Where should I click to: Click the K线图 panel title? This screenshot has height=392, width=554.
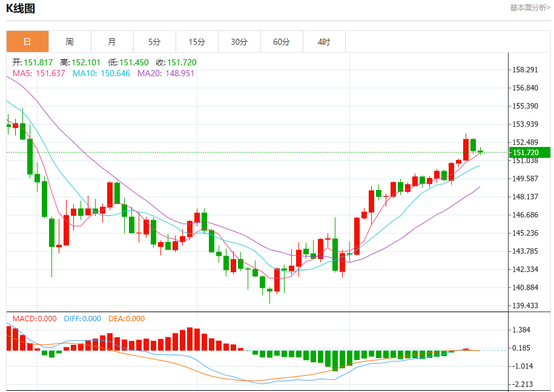pos(21,8)
